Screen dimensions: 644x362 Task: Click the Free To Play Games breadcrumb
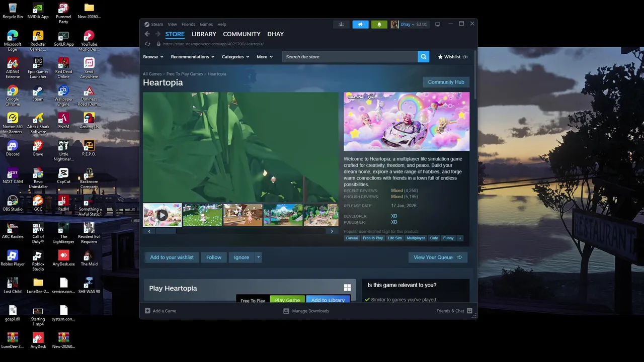point(185,74)
